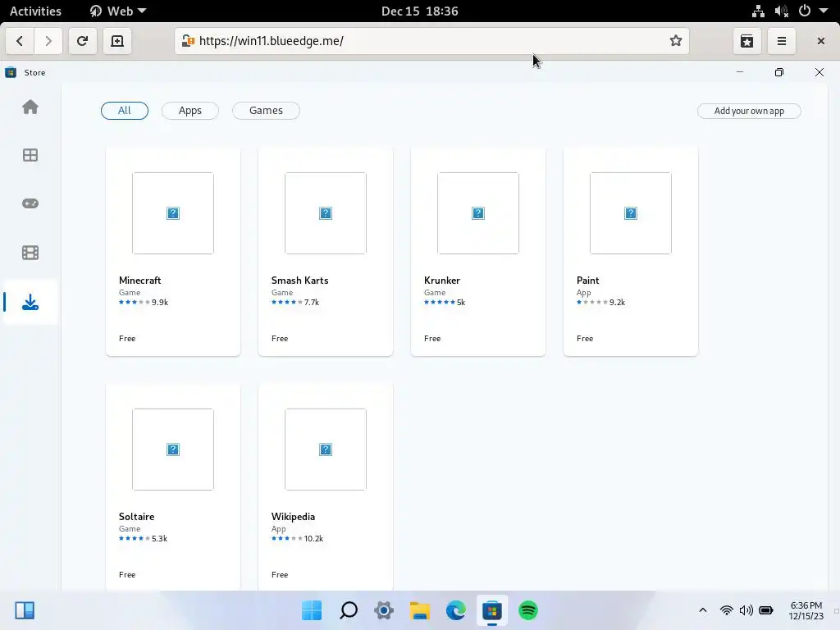Open a new browser tab
Screen dimensions: 840x630
116,41
